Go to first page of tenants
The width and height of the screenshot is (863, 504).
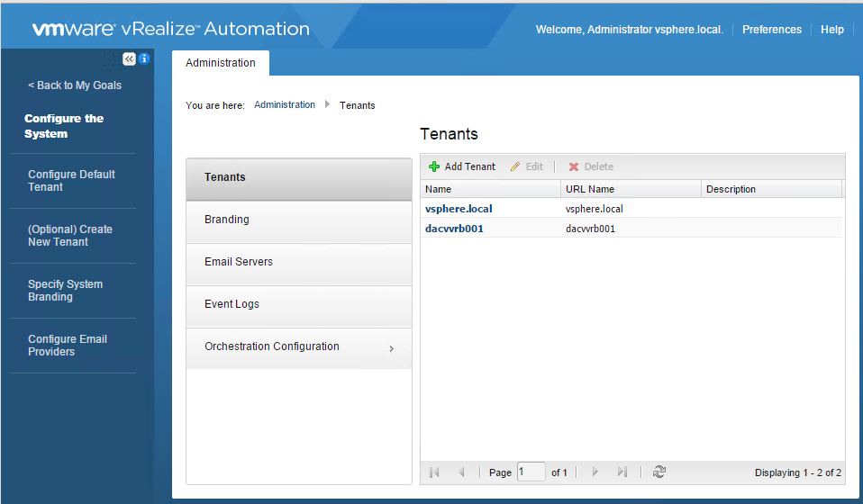[434, 472]
